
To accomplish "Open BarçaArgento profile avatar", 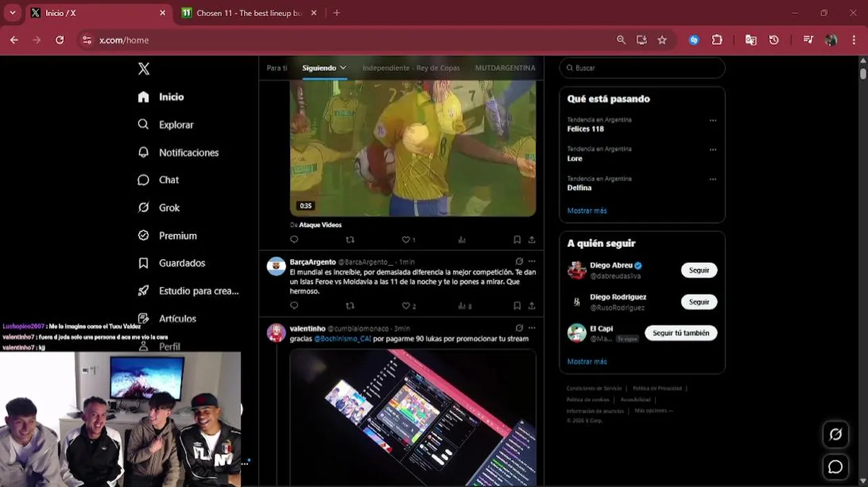I will tap(276, 266).
